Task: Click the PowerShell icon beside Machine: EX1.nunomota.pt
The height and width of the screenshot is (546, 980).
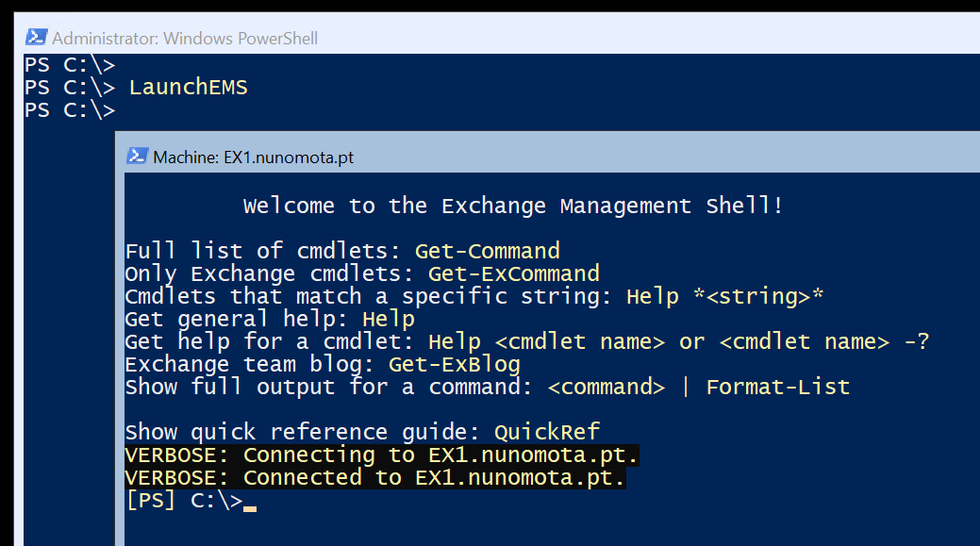Action: pyautogui.click(x=137, y=157)
